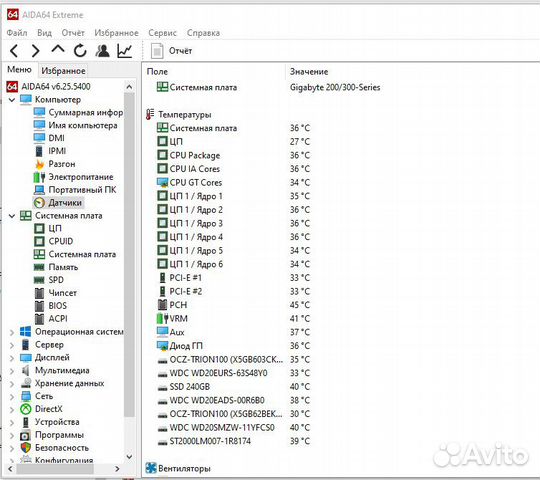
Task: Select the Диод ГП row
Action: [233, 346]
